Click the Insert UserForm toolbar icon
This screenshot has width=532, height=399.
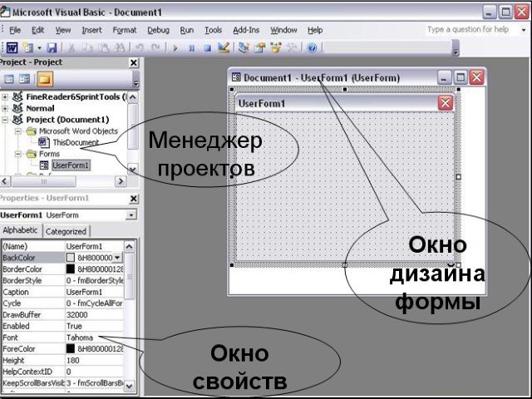[x=27, y=48]
